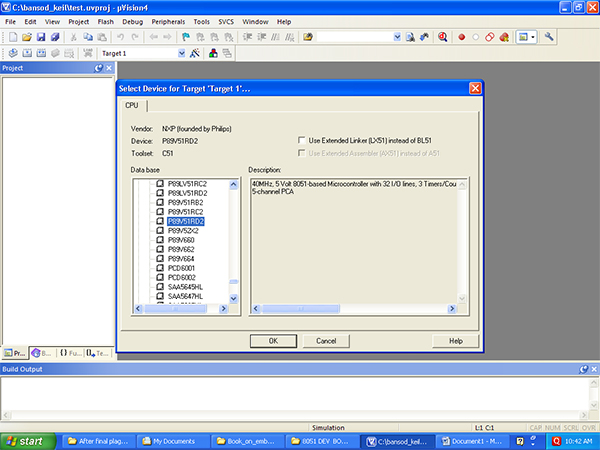Close the Select Device dialog
600x450 pixels.
coord(475,88)
